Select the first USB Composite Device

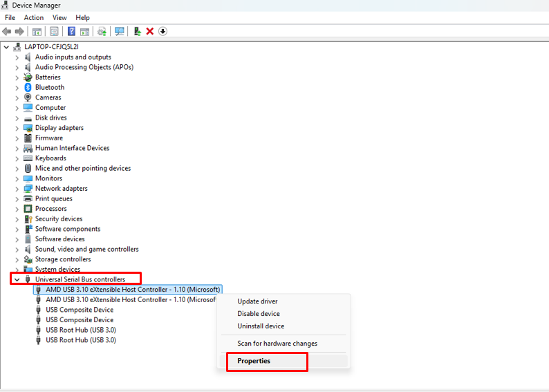(80, 310)
